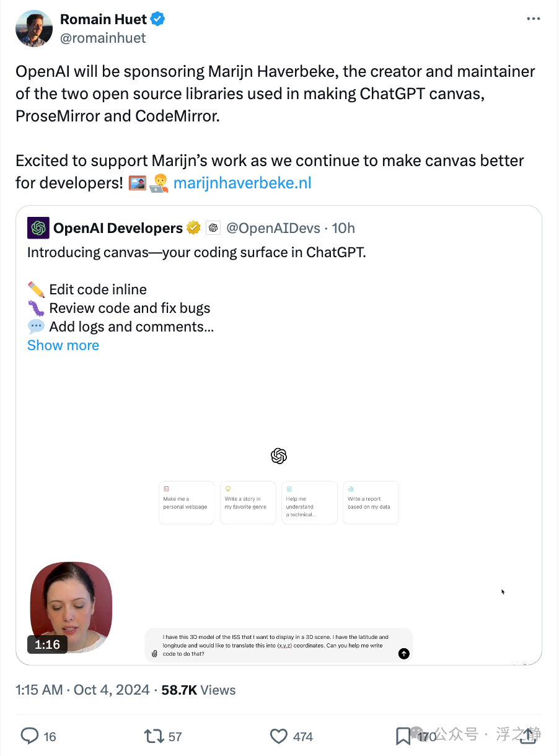559x756 pixels.
Task: Click the blue verified badge beside Romain Huet
Action: coord(158,19)
